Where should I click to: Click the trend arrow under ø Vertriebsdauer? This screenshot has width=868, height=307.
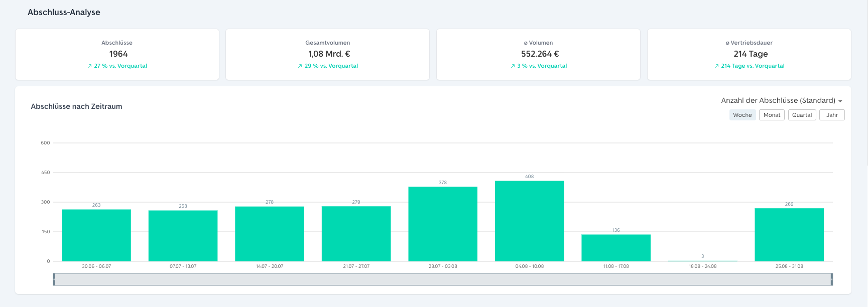tap(716, 66)
